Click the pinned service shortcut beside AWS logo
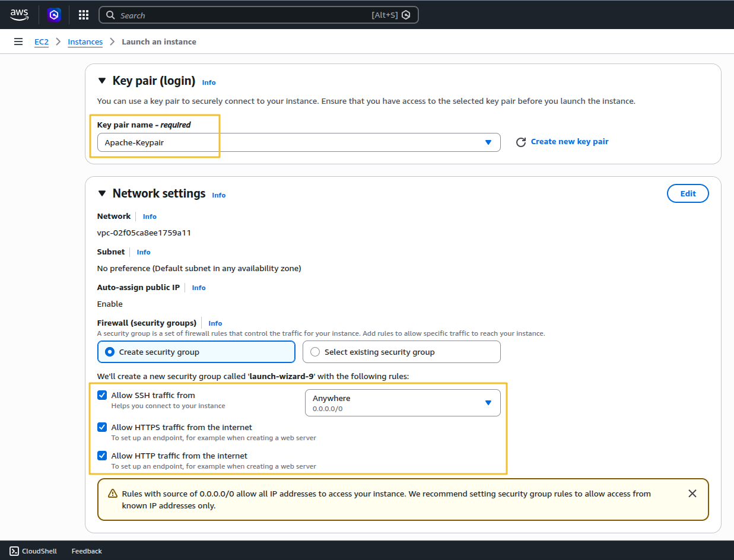 coord(54,15)
